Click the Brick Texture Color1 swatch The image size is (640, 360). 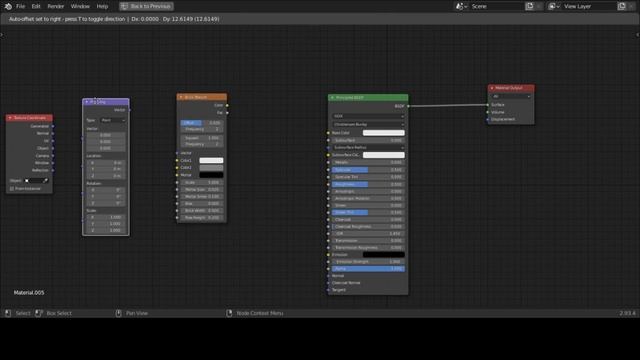coord(211,160)
